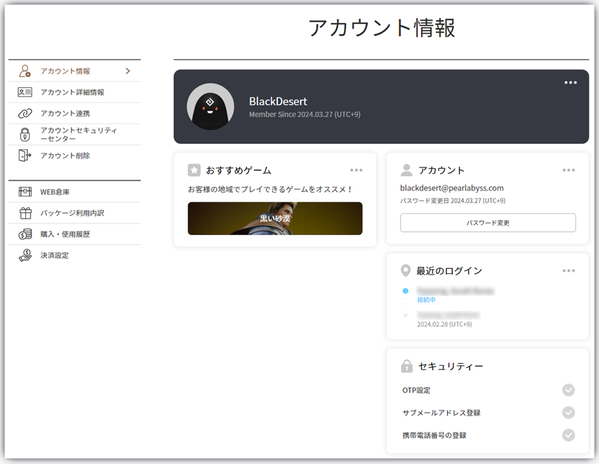The image size is (599, 464).
Task: Open the おすすめゲーム card three-dot menu
Action: (x=356, y=170)
